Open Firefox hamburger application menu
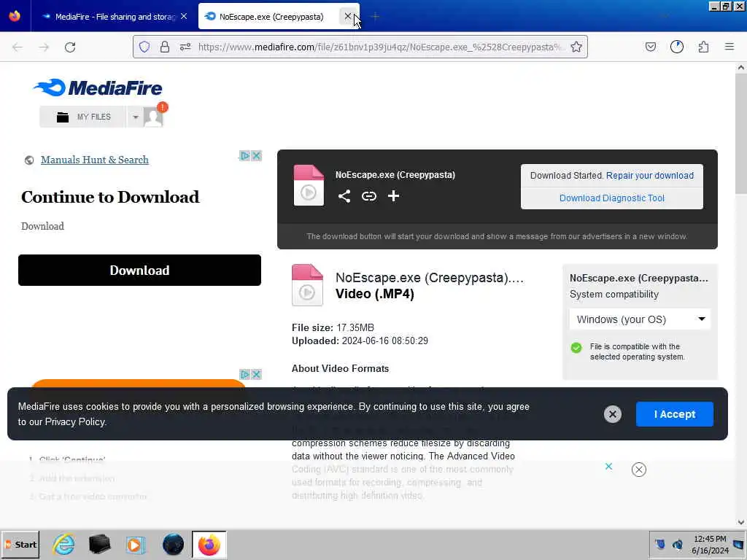This screenshot has width=747, height=560. pyautogui.click(x=729, y=47)
